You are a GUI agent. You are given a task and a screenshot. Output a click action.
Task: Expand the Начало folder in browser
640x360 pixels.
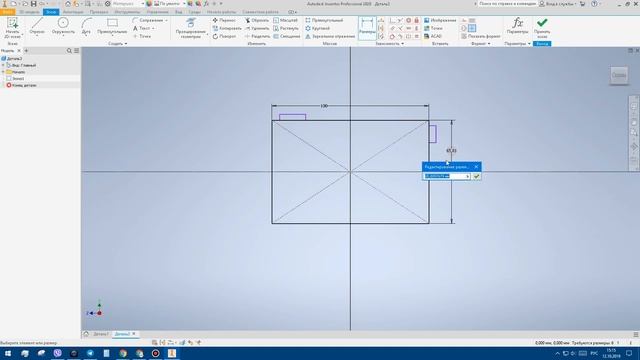3,72
